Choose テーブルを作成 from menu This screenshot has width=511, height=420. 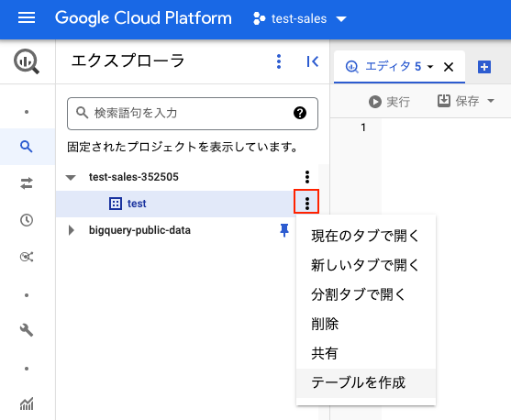click(x=366, y=382)
